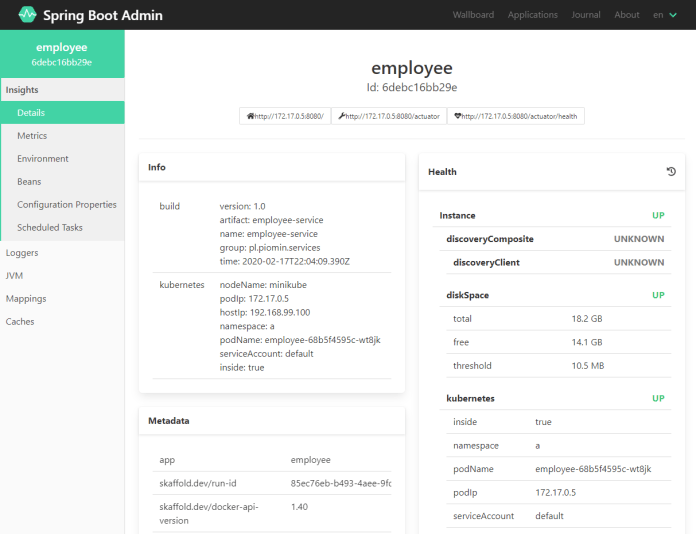696x534 pixels.
Task: Open Scheduled Tasks in the sidebar
Action: pos(62,228)
